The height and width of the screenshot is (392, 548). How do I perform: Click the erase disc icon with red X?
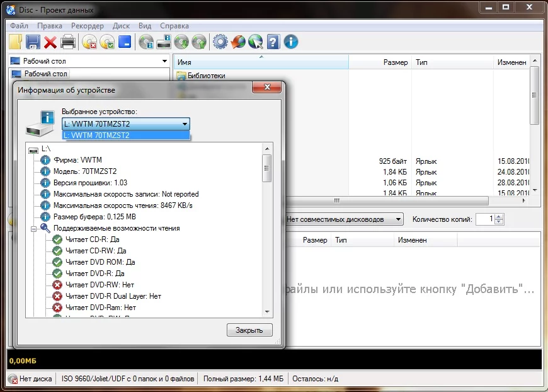click(89, 42)
